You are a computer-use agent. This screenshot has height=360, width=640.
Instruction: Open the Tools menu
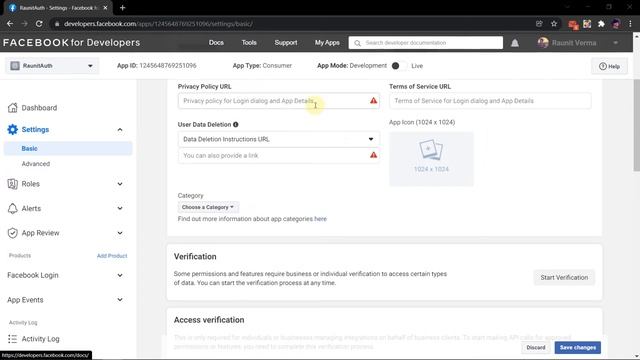tap(249, 42)
